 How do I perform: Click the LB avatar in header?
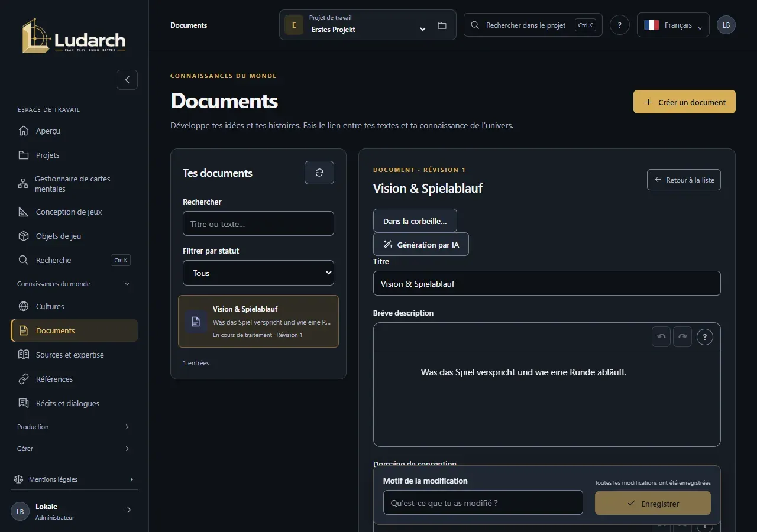click(x=726, y=25)
